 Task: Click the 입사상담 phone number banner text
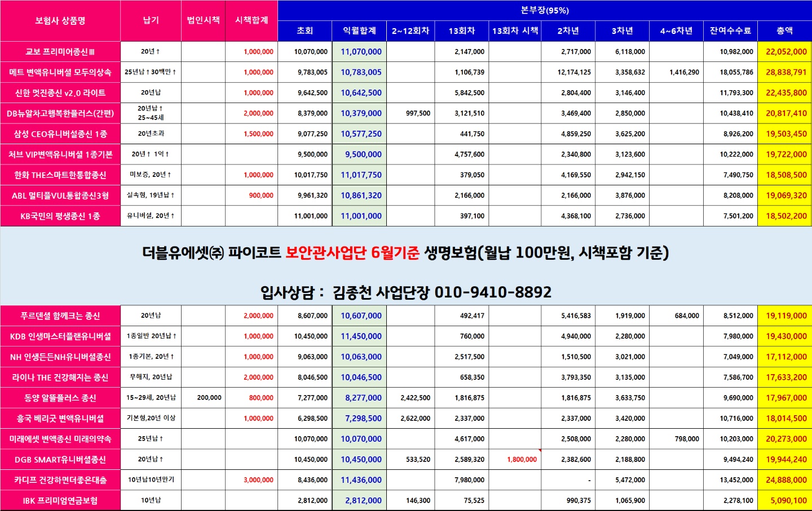[x=406, y=292]
